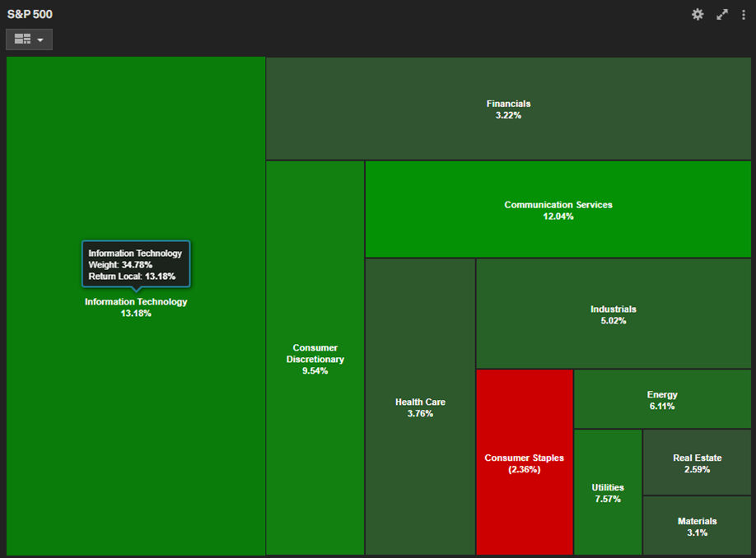Click the S&P 500 panel title

click(30, 14)
